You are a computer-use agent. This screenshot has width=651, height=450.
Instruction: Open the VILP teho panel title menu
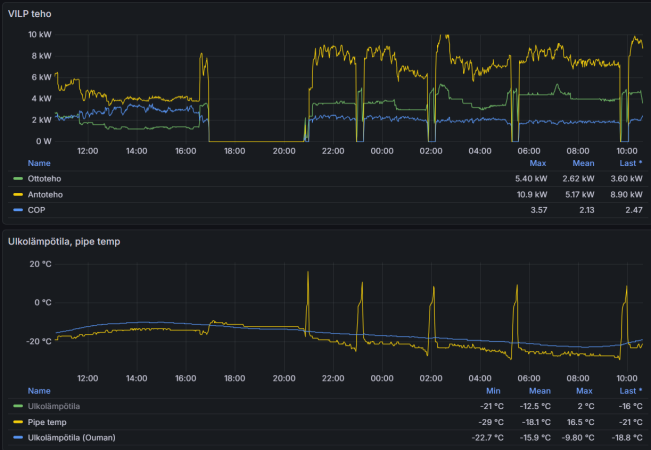click(30, 14)
